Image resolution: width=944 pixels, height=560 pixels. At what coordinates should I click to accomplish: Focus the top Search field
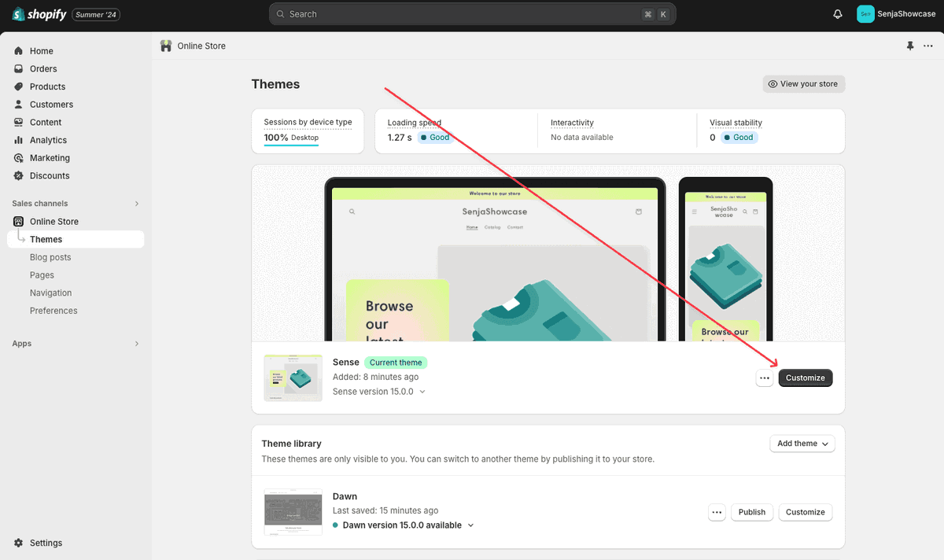pos(473,14)
